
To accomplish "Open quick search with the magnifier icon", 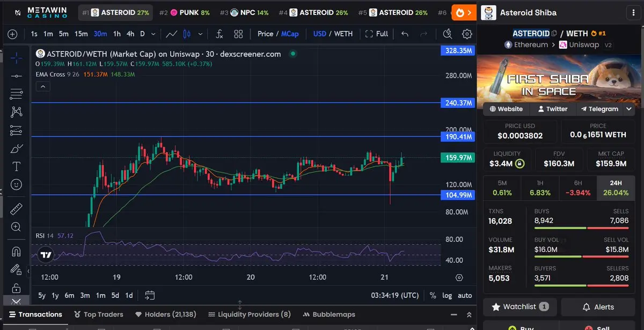I will pos(448,34).
